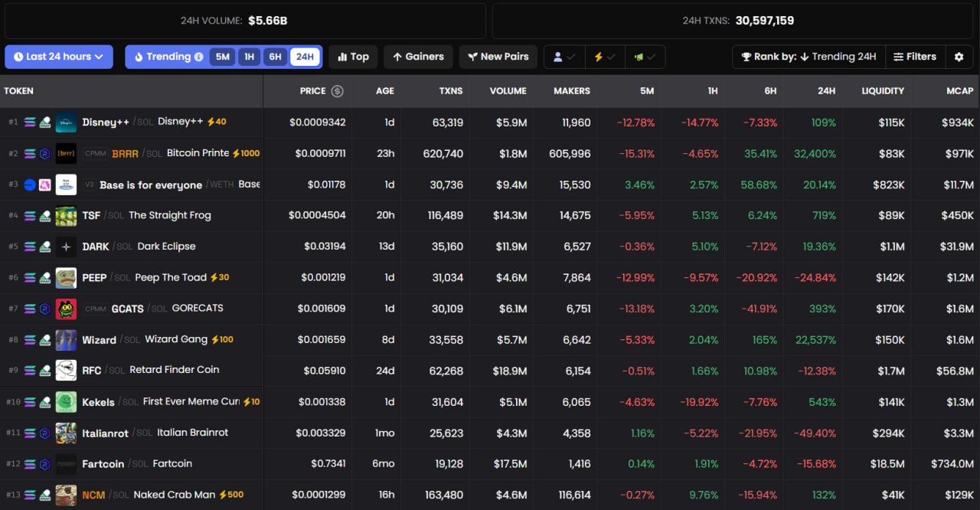Toggle the boosted tokens lightning filter
Image resolution: width=980 pixels, height=510 pixels.
click(x=605, y=57)
